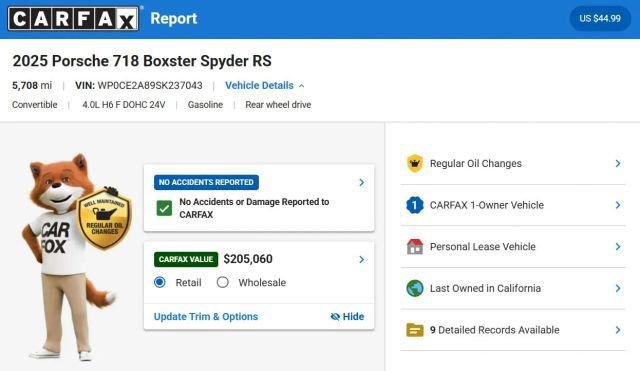
Task: Click the Well Maintained oil changes shield badge
Action: pos(104,219)
